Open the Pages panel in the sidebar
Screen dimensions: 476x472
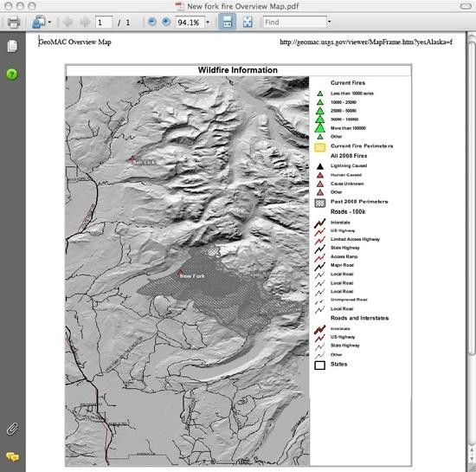12,46
